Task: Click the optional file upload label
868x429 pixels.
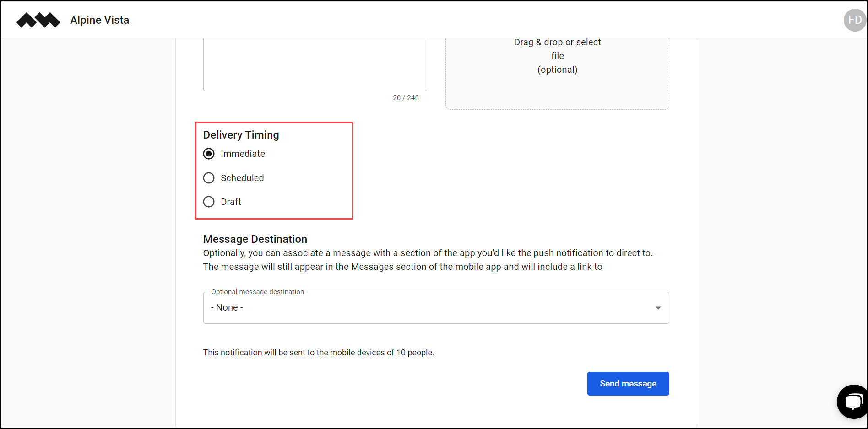Action: point(557,70)
